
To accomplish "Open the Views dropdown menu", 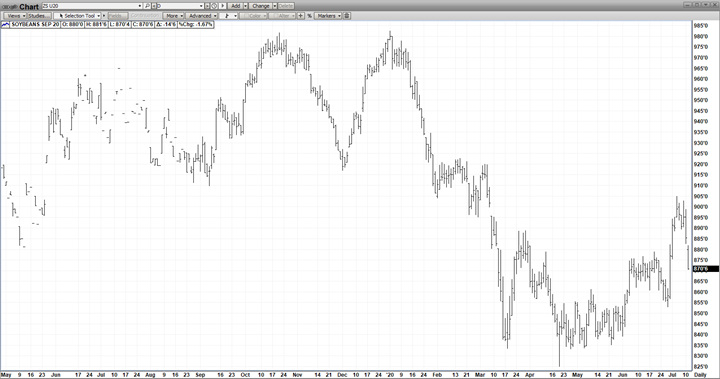I will point(15,16).
